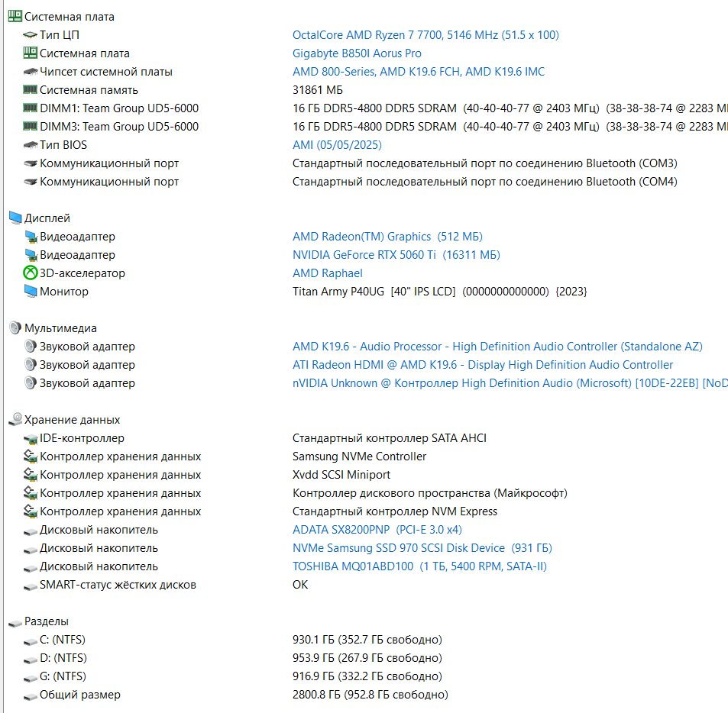Select the Разделы section heading
728x713 pixels.
(47, 621)
